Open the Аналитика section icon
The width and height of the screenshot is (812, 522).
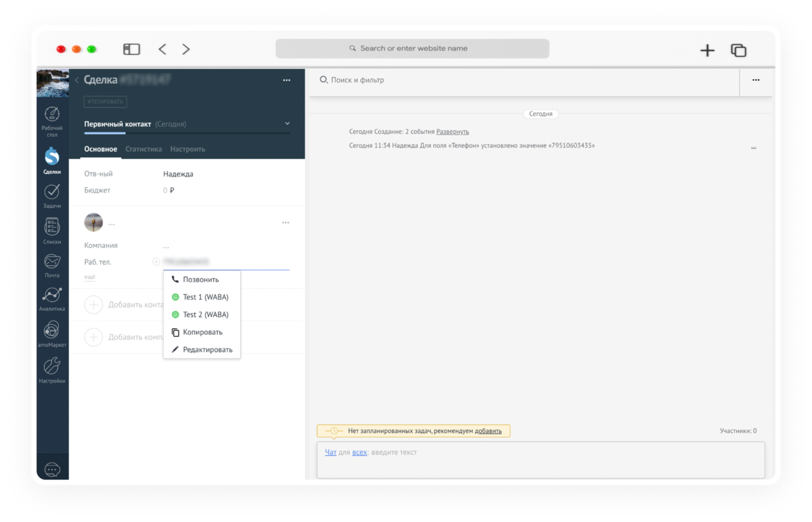click(52, 299)
